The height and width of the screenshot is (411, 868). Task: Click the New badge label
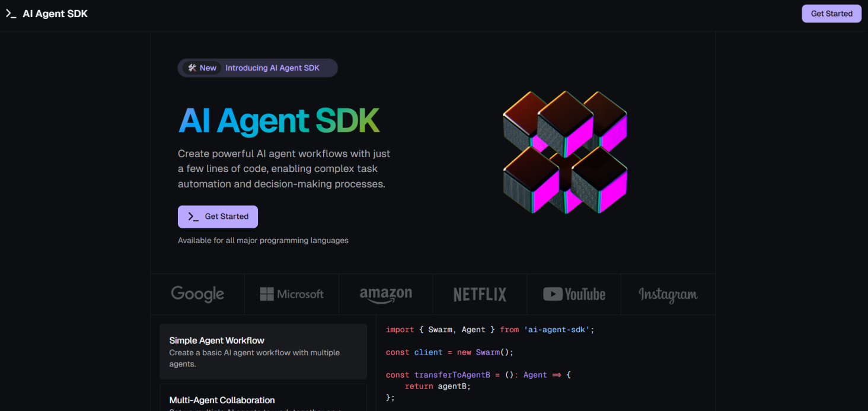(208, 68)
